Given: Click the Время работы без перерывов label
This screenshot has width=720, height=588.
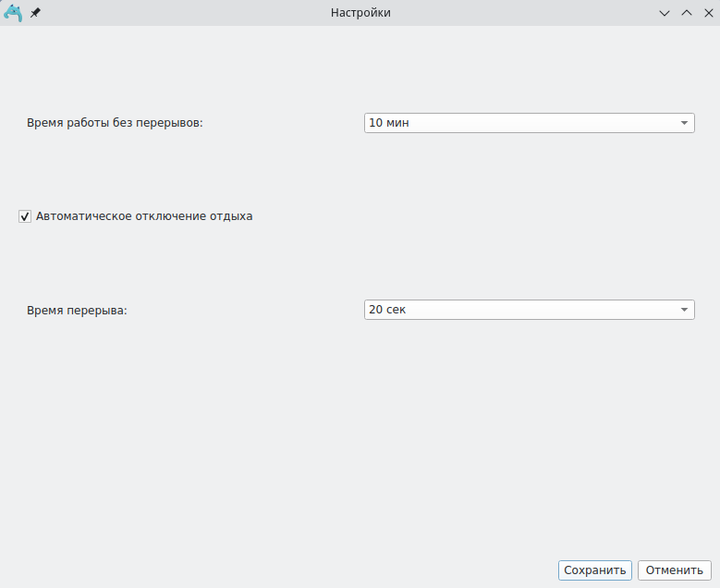Looking at the screenshot, I should click(x=115, y=123).
